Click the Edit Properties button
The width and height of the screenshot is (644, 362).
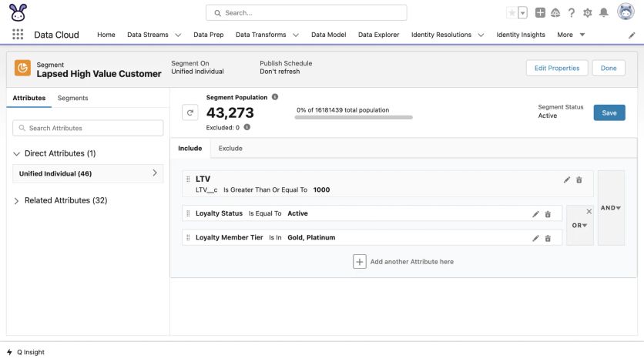[x=557, y=68]
